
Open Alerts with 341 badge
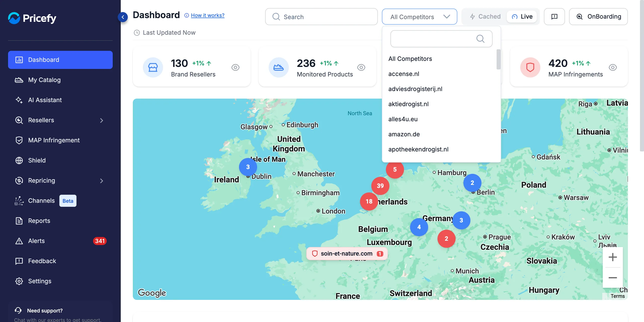pos(60,241)
